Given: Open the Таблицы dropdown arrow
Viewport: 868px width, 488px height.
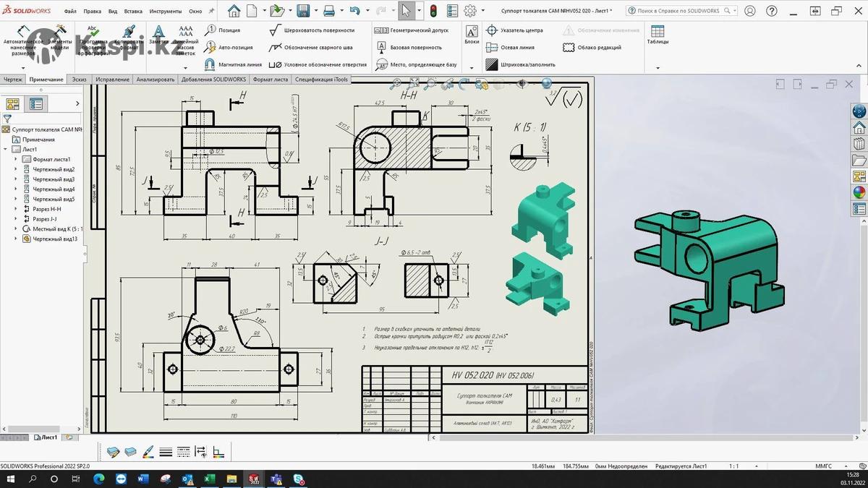Looking at the screenshot, I should pos(658,68).
